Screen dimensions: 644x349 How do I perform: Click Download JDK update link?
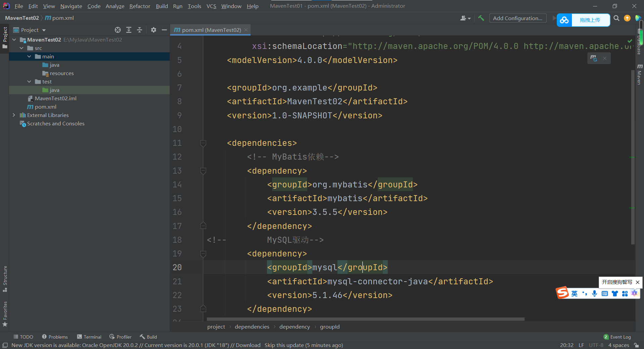[248, 345]
